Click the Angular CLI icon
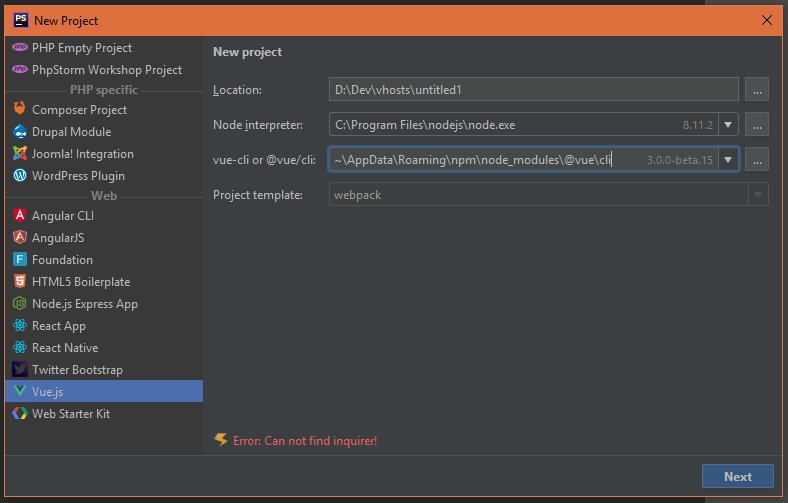Viewport: 788px width, 503px height. pyautogui.click(x=20, y=216)
